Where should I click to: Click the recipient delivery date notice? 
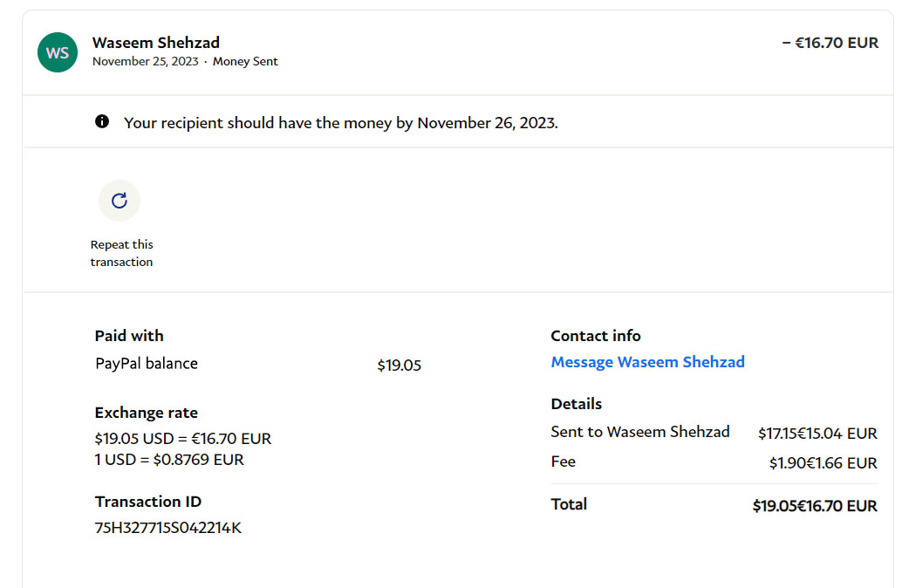pyautogui.click(x=340, y=123)
